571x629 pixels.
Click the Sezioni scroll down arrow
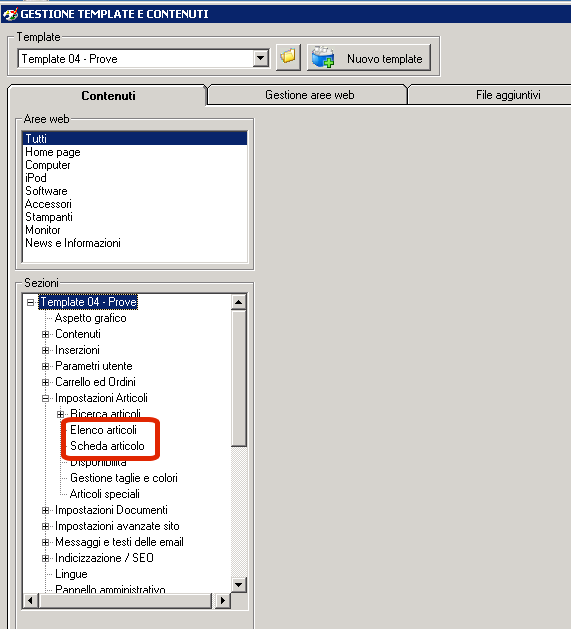pyautogui.click(x=239, y=584)
